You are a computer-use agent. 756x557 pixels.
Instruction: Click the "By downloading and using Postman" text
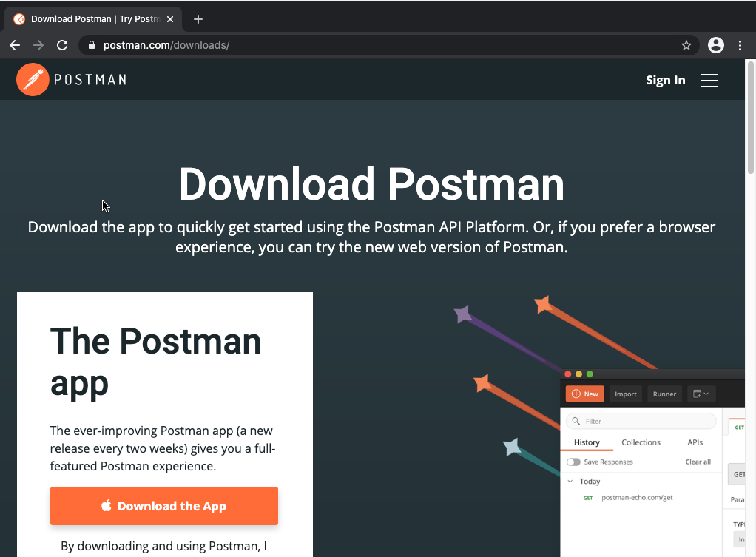pyautogui.click(x=164, y=547)
